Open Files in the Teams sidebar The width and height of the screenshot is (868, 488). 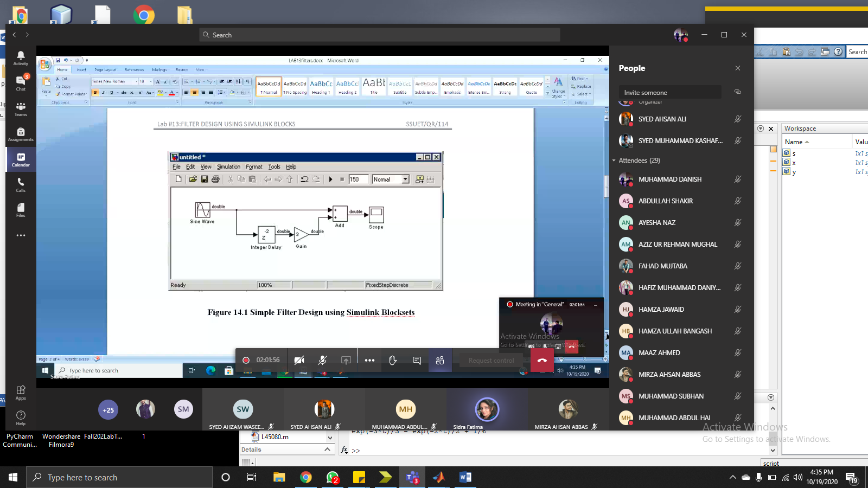click(x=21, y=210)
